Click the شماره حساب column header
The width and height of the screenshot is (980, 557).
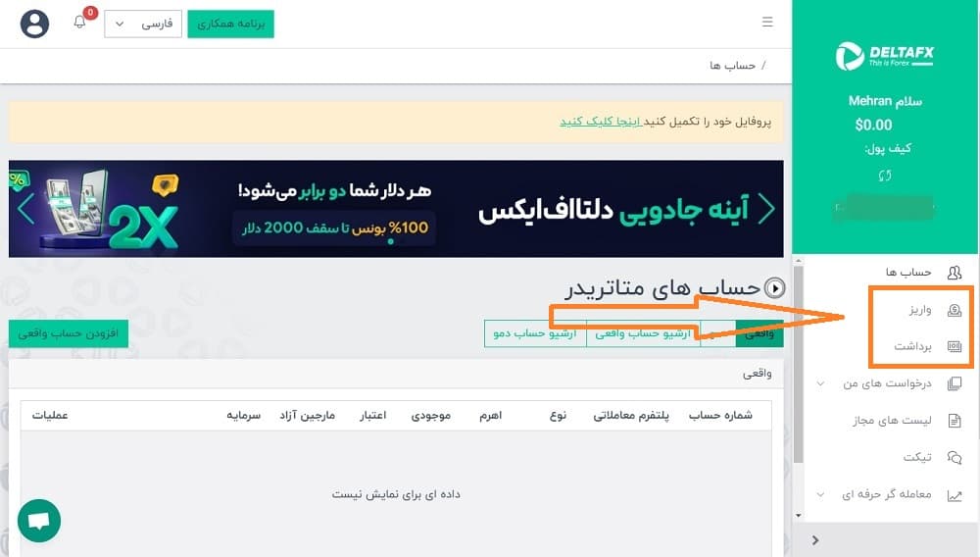click(720, 415)
